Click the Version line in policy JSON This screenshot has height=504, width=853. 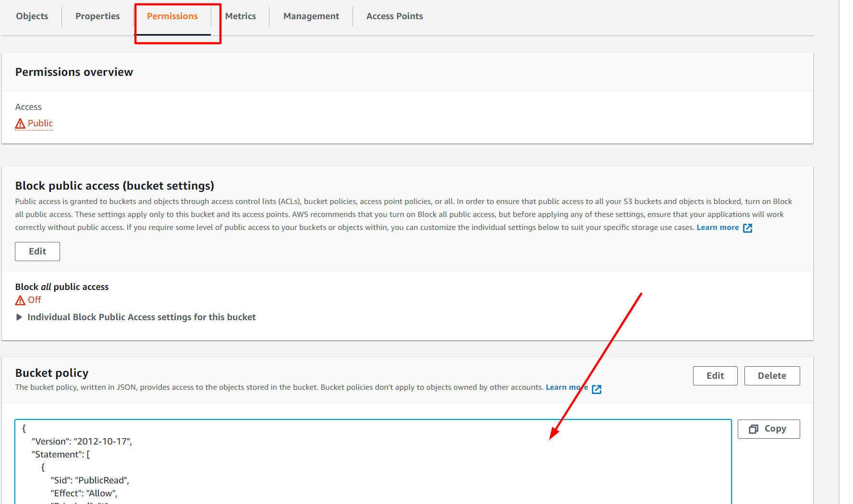point(82,442)
